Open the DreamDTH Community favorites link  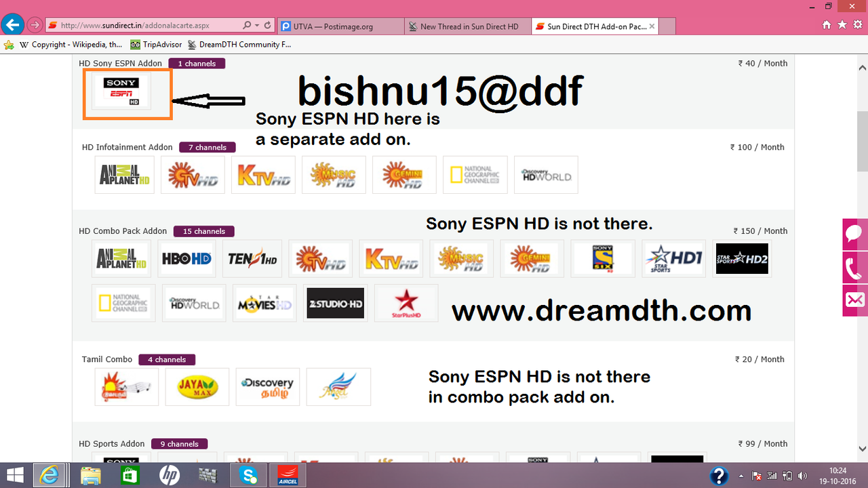(239, 45)
